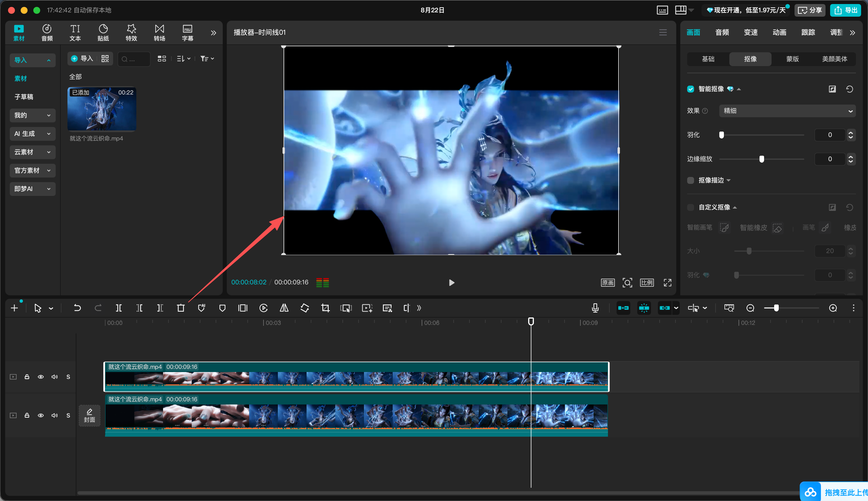Viewport: 868px width, 501px height.
Task: Open the selection tool mode dropdown arrow
Action: coord(51,308)
